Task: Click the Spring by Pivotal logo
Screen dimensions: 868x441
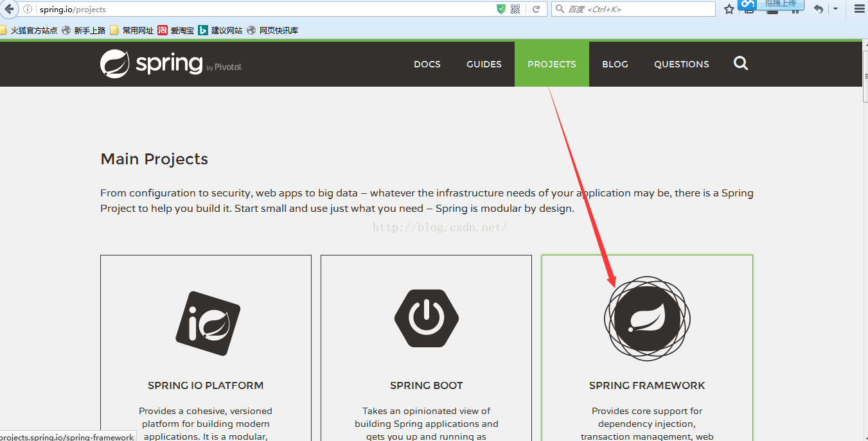Action: point(171,64)
